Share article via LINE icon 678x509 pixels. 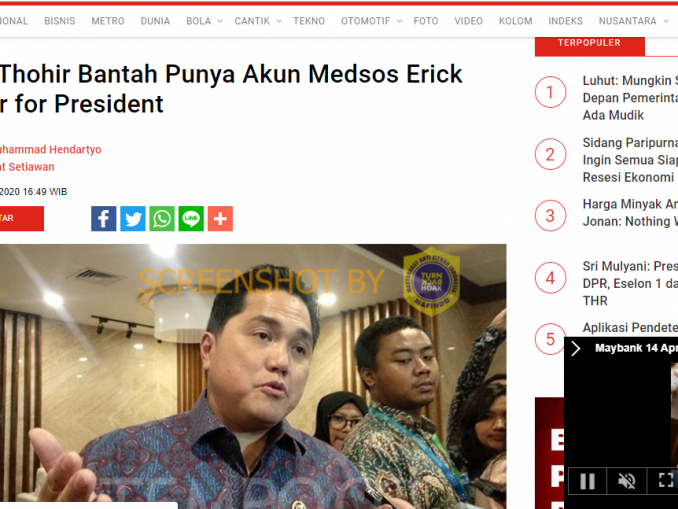coord(191,219)
